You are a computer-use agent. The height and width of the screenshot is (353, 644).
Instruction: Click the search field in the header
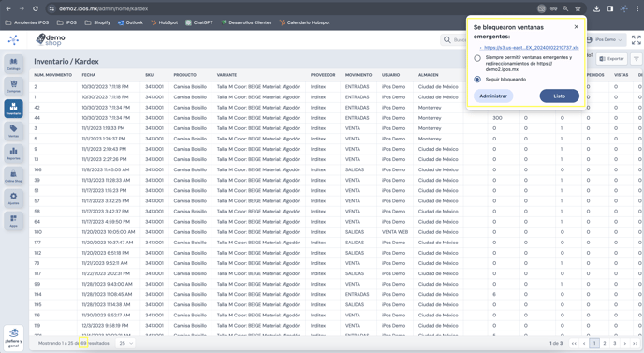[453, 40]
